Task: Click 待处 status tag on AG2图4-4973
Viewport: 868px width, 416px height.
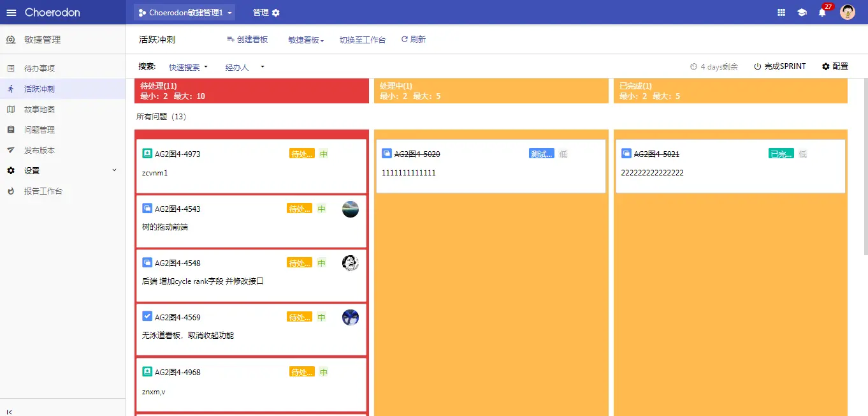Action: 302,154
